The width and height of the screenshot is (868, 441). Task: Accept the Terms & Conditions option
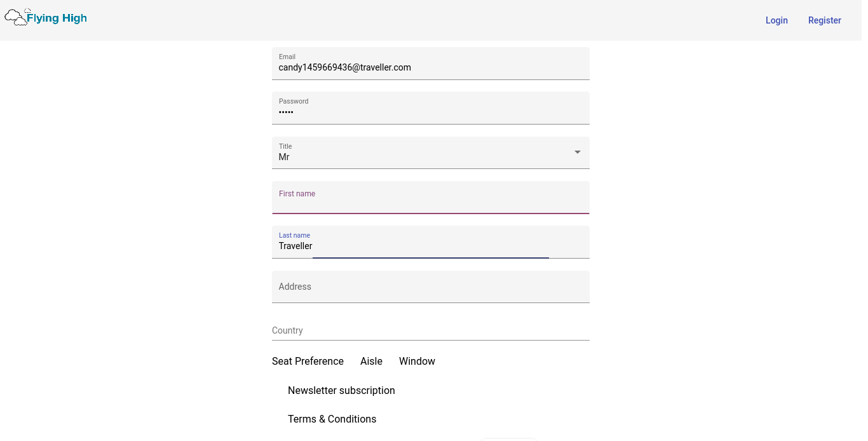coord(332,419)
